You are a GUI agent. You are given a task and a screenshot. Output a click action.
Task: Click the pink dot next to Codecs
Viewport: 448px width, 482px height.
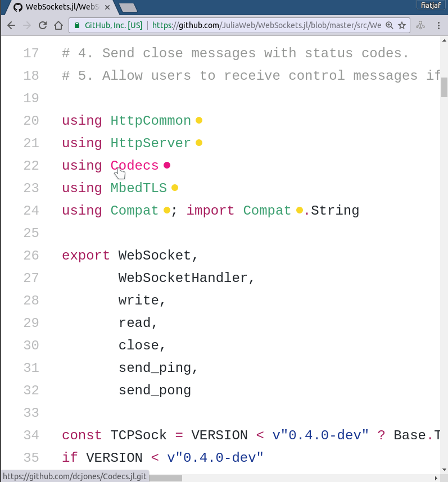[167, 165]
